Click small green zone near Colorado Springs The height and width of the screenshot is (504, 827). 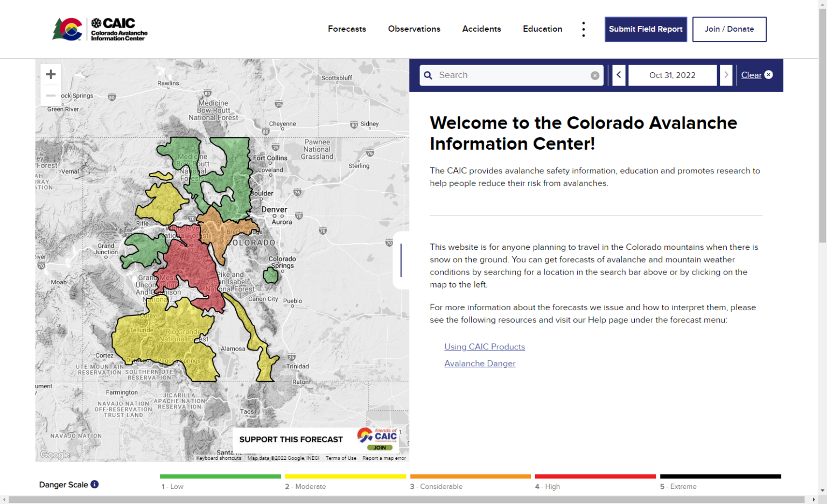point(271,275)
